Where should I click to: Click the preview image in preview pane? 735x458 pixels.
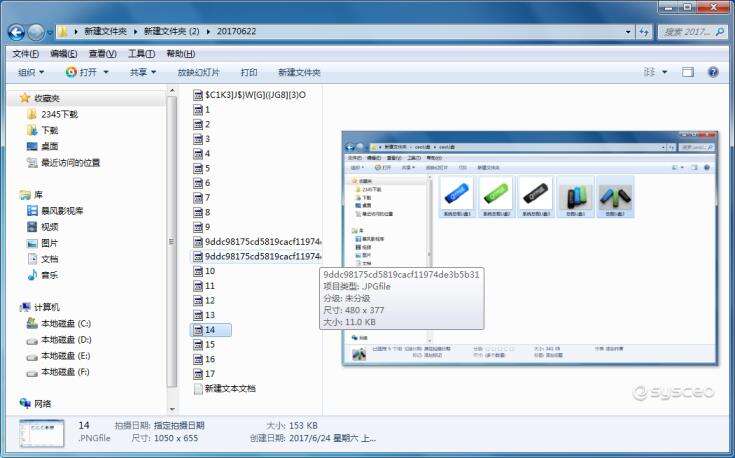pos(530,248)
